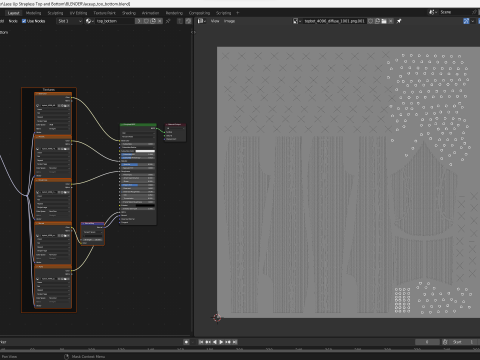Image resolution: width=480 pixels, height=360 pixels.
Task: Switch to the UV Editing workspace
Action: tap(78, 13)
